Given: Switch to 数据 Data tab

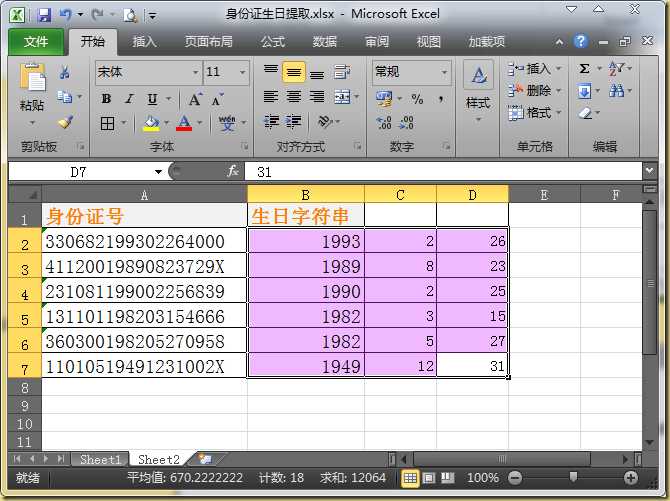Looking at the screenshot, I should (324, 42).
